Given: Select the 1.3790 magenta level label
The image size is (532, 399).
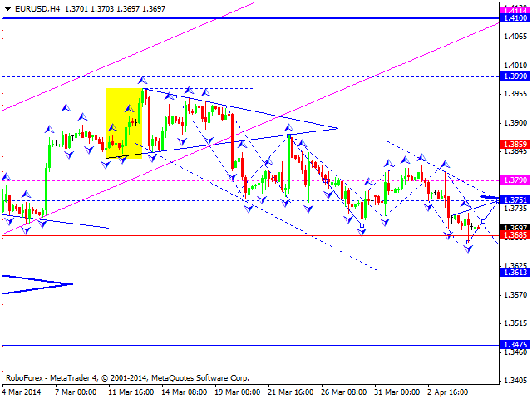Looking at the screenshot, I should 515,180.
